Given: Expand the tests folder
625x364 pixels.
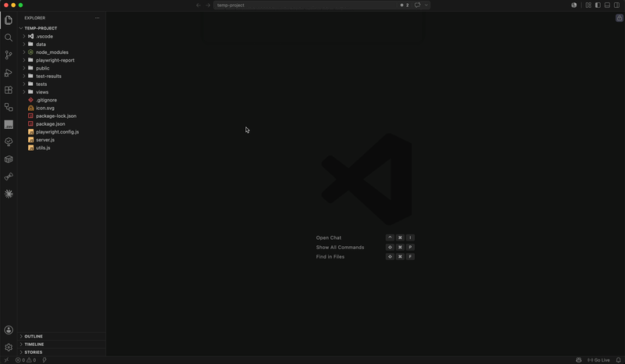Looking at the screenshot, I should pyautogui.click(x=62, y=84).
